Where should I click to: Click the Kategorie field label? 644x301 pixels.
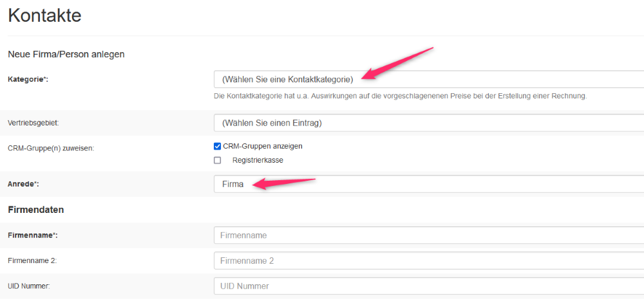pos(28,79)
